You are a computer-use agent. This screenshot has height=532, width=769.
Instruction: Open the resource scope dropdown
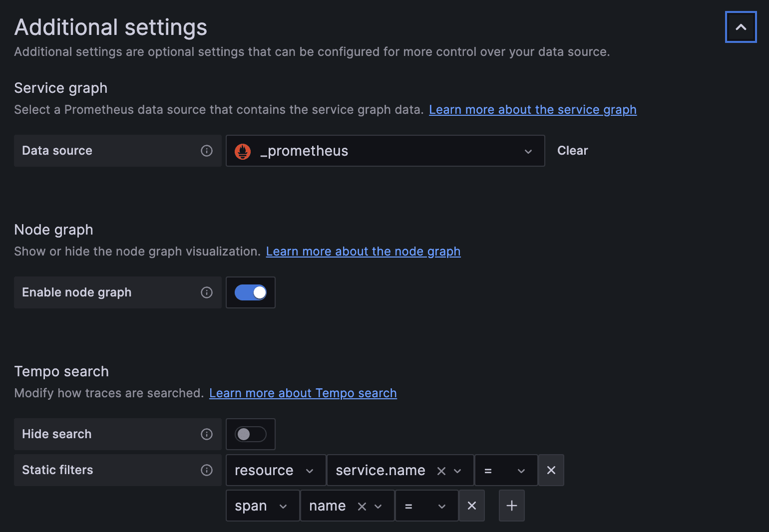[275, 470]
